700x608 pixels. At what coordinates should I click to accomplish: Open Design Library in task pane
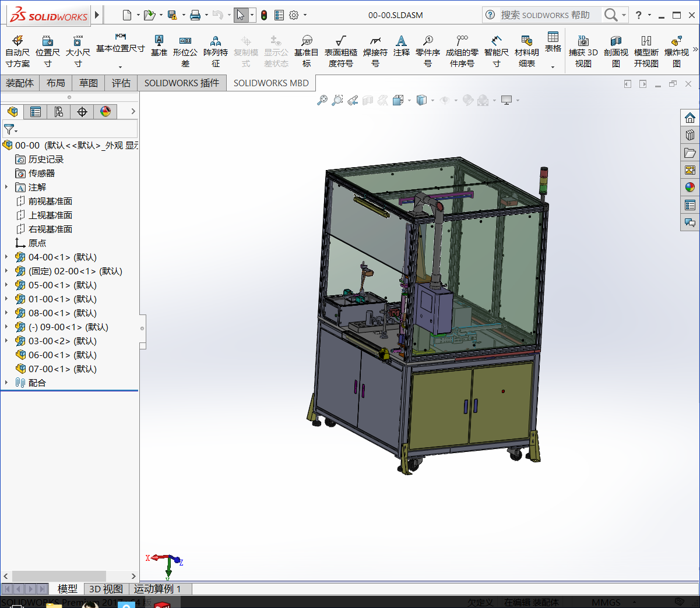pos(690,135)
